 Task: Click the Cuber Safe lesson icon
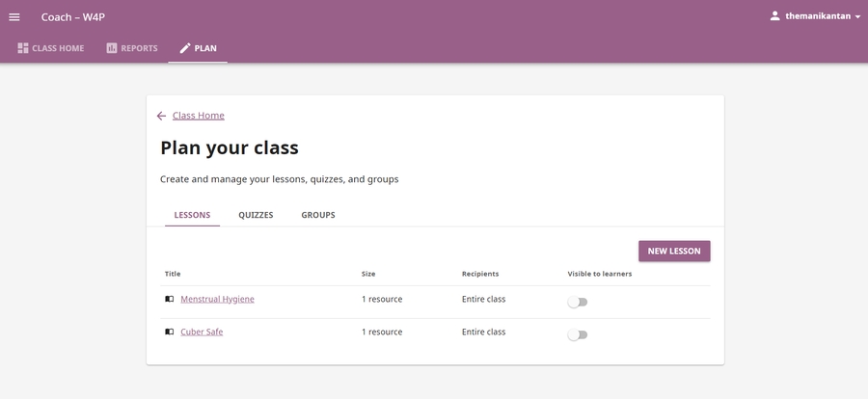point(170,332)
